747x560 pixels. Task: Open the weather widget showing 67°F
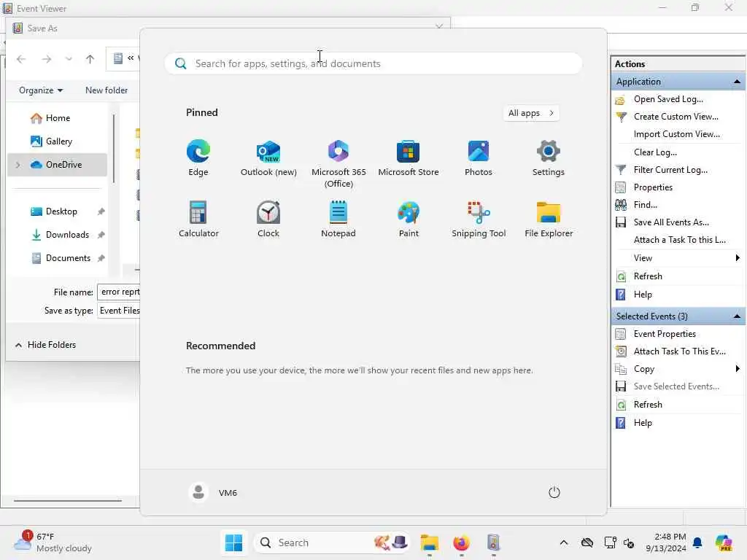(53, 542)
